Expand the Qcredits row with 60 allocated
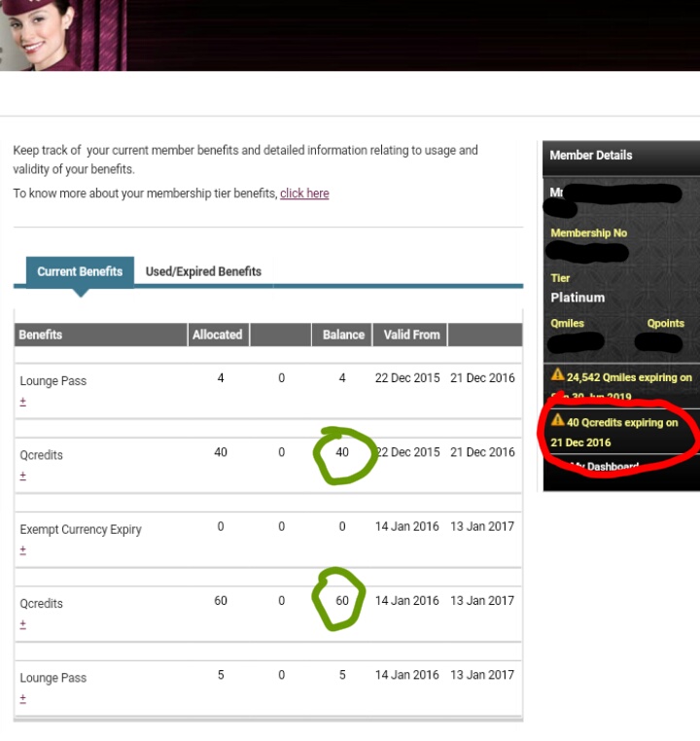700x741 pixels. point(22,624)
